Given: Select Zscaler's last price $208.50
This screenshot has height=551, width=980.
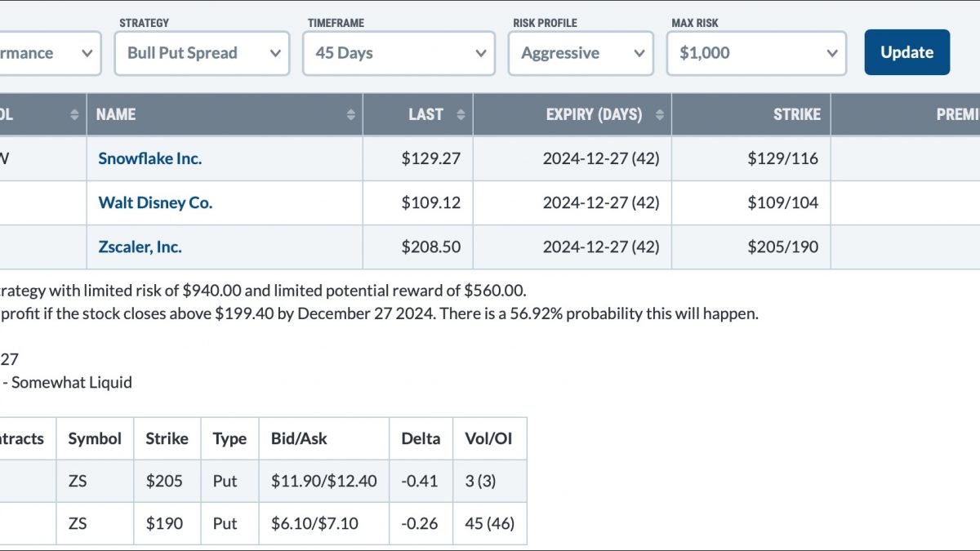Looking at the screenshot, I should (431, 247).
